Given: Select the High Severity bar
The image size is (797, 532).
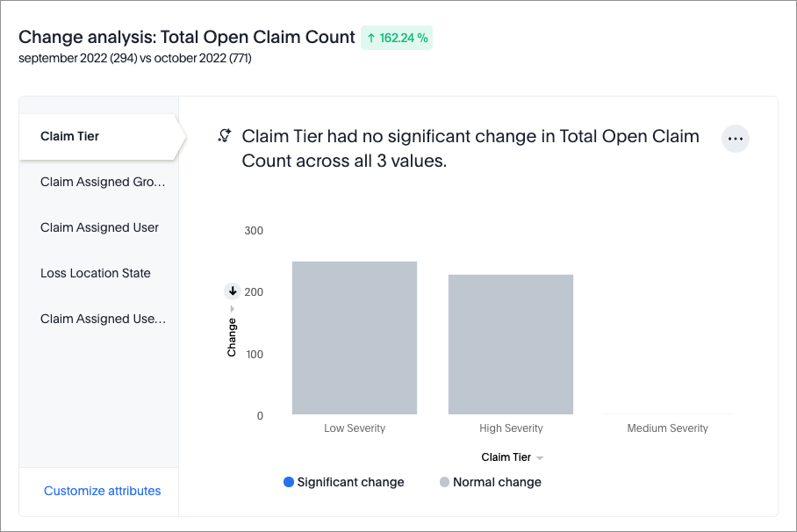Looking at the screenshot, I should tap(511, 344).
